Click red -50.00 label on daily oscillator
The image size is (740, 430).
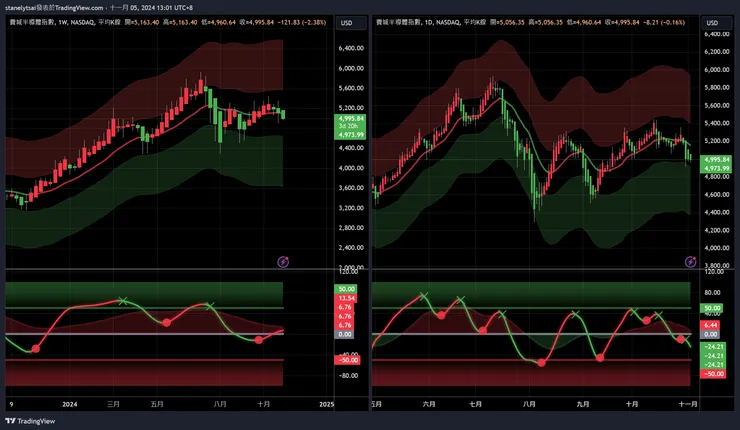pos(714,374)
